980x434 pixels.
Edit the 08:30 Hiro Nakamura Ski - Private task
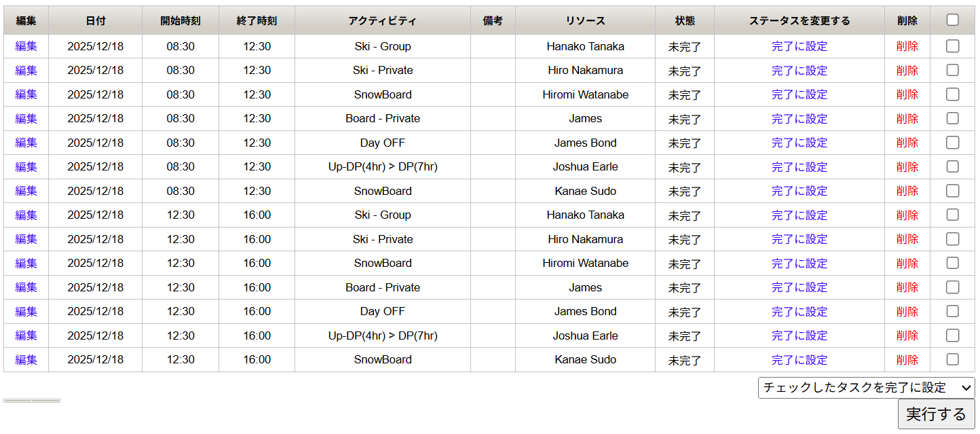coord(26,71)
